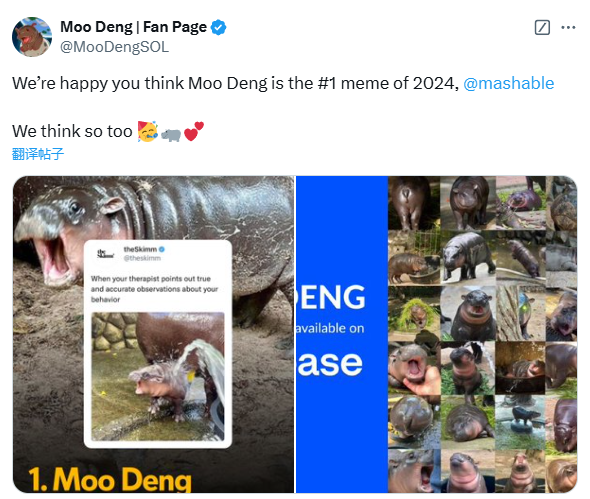Open the @MooDengSOL handle
The height and width of the screenshot is (499, 590).
tap(114, 47)
